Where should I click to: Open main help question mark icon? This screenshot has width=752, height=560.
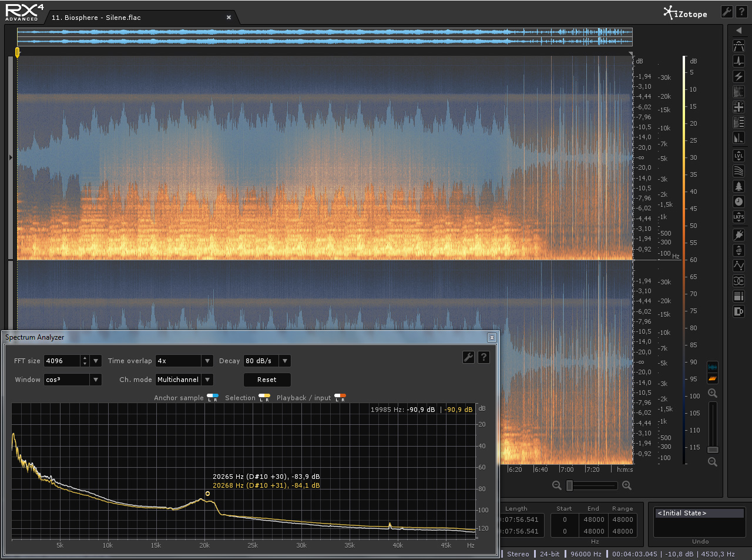coord(741,12)
